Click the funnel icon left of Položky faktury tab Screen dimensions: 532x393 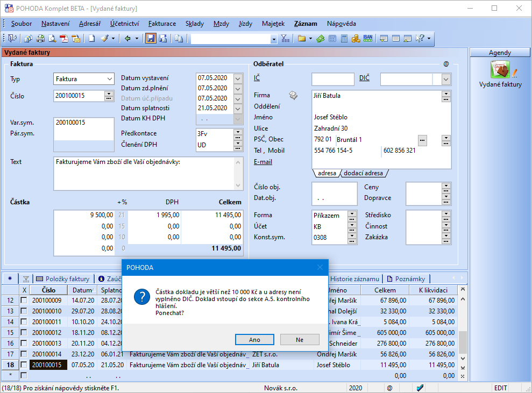pos(26,279)
